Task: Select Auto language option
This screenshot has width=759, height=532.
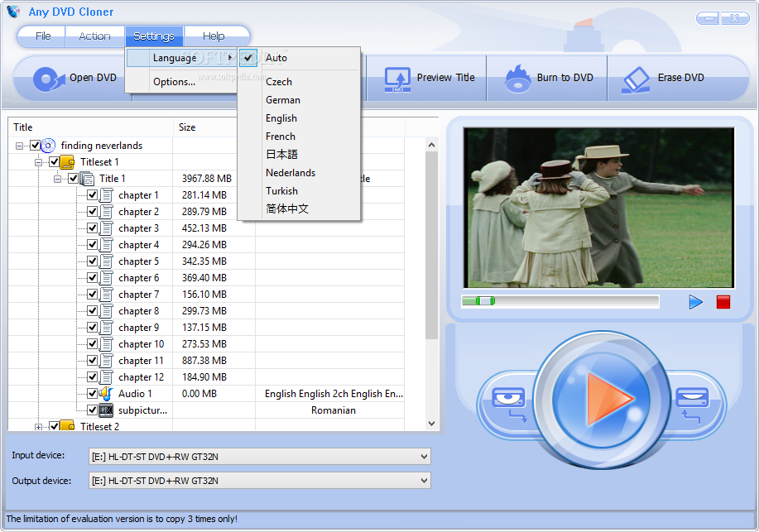Action: (299, 58)
